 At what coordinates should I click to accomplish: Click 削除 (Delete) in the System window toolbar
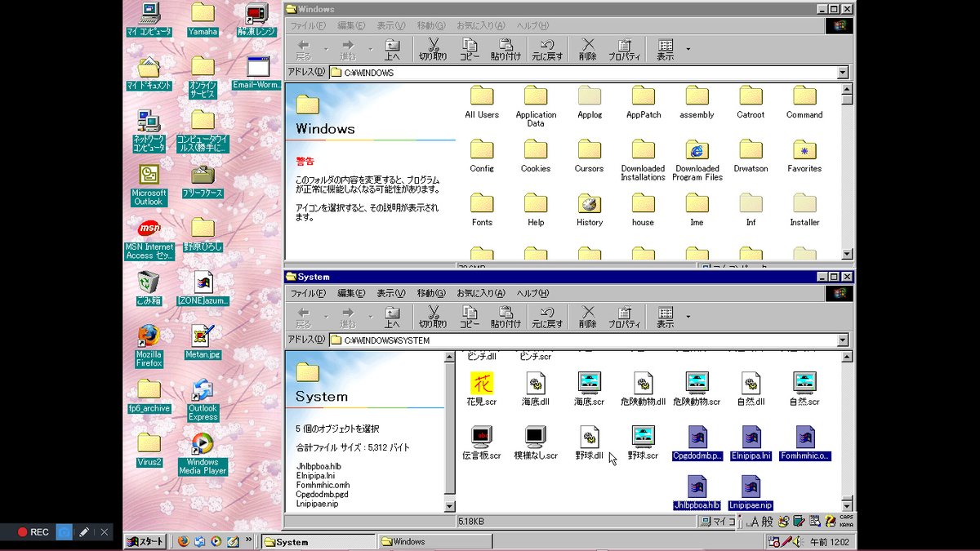pos(588,318)
